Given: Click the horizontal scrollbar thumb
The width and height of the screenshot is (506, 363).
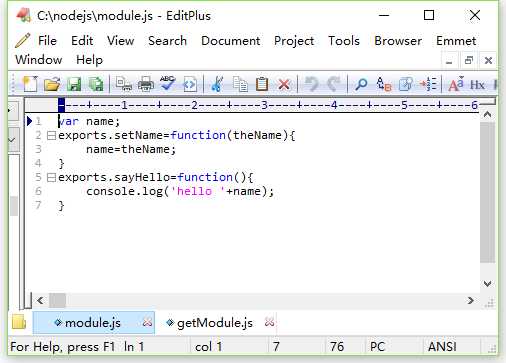Looking at the screenshot, I should click(57, 301).
